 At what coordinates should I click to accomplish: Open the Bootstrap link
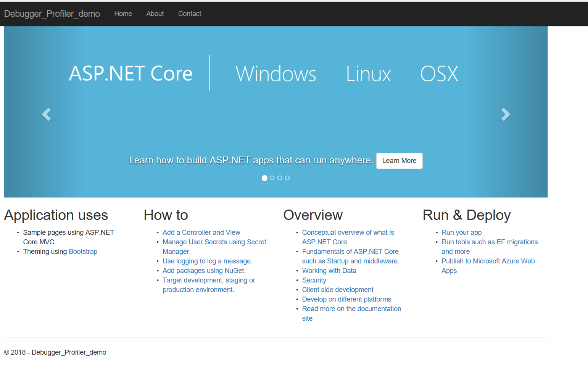point(83,252)
